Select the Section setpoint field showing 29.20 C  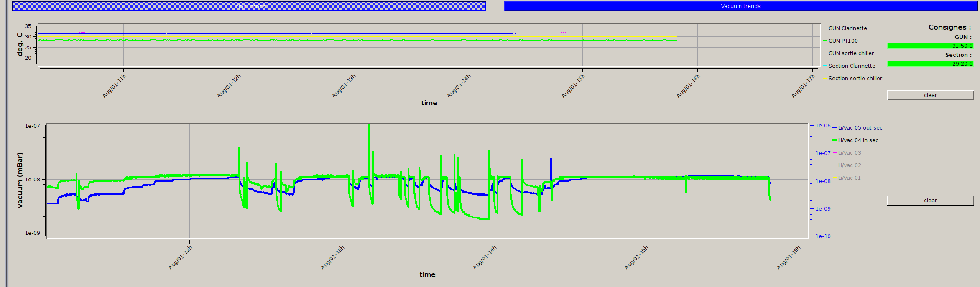[930, 64]
